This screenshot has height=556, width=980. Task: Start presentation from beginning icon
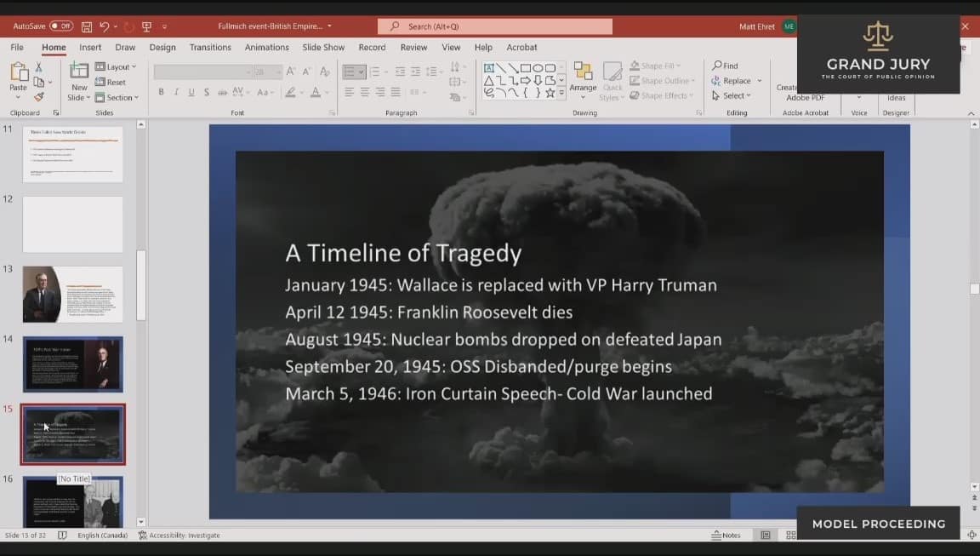(x=146, y=26)
